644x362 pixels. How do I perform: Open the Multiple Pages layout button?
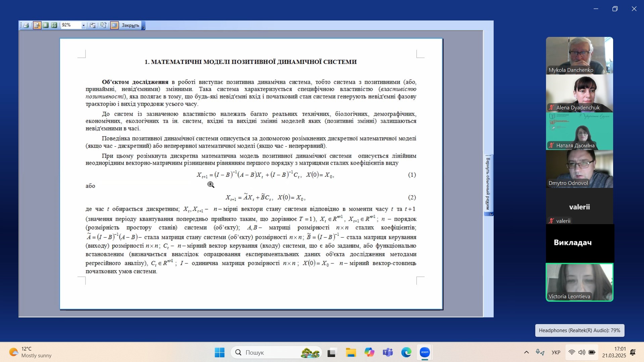click(54, 25)
